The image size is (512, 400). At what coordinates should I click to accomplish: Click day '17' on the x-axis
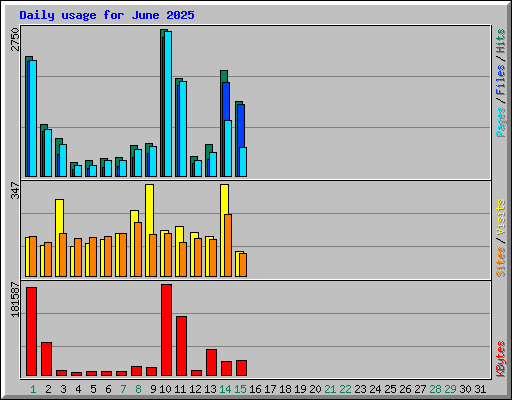click(270, 389)
